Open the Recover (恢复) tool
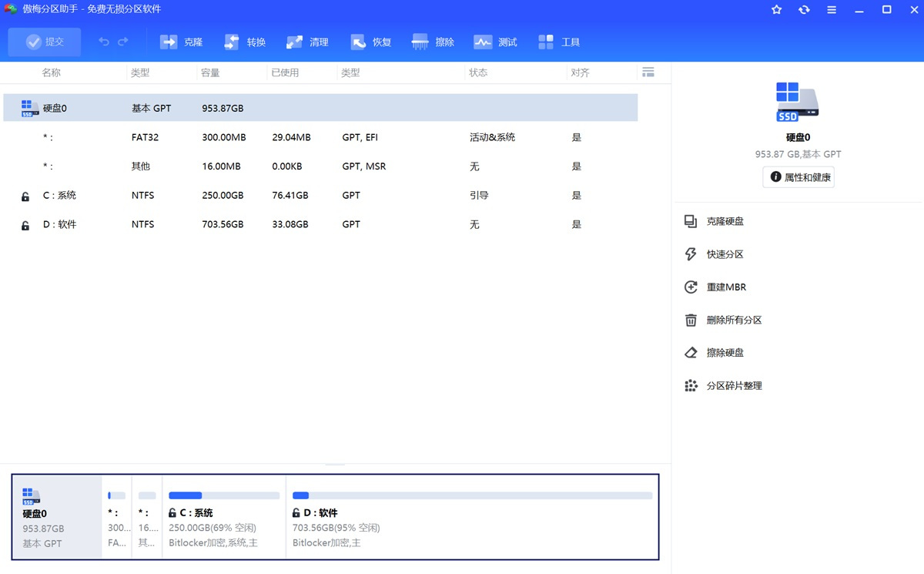Screen dimensions: 924x574 371,42
